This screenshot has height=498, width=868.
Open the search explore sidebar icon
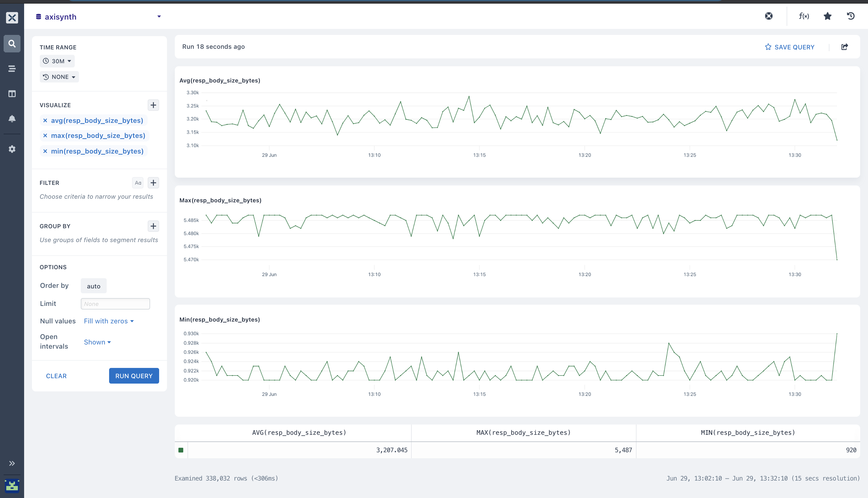[12, 44]
